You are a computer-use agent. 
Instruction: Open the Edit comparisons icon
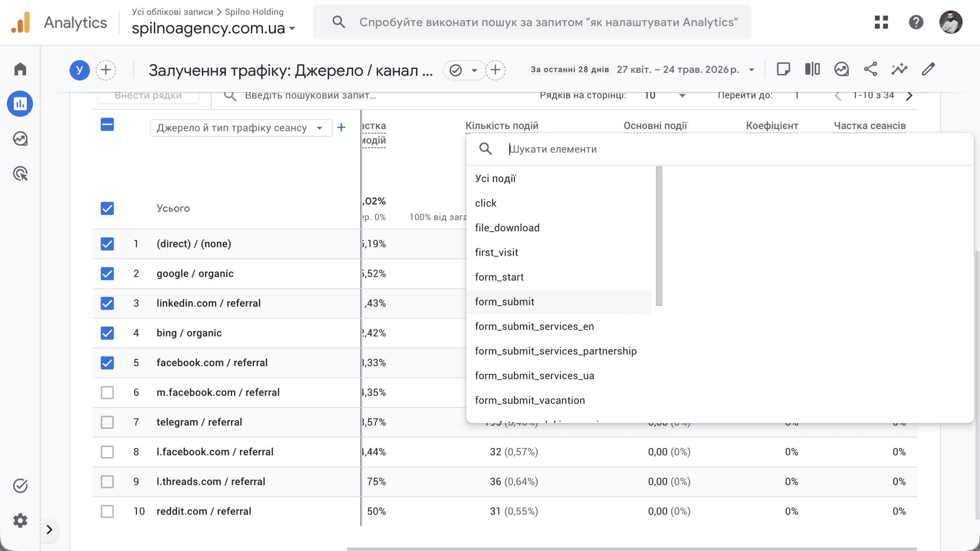click(x=812, y=69)
